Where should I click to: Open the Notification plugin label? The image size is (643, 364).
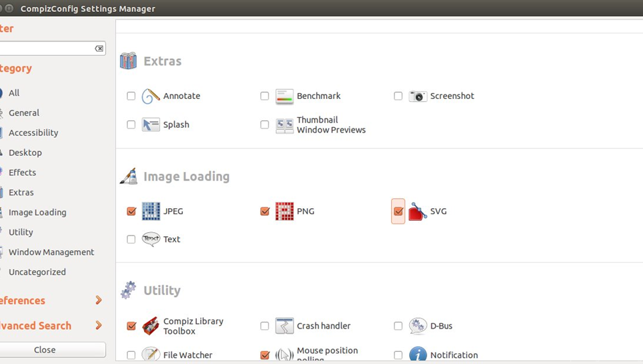coord(454,355)
